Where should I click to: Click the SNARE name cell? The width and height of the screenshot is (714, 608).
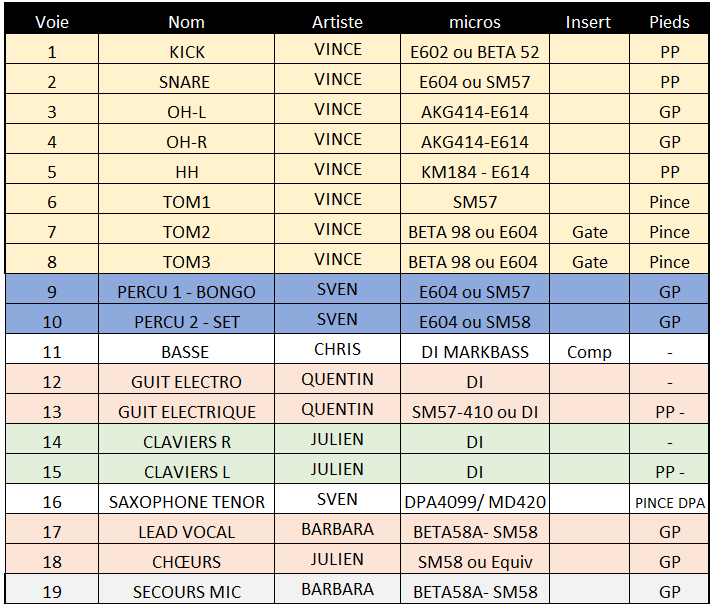(x=186, y=81)
